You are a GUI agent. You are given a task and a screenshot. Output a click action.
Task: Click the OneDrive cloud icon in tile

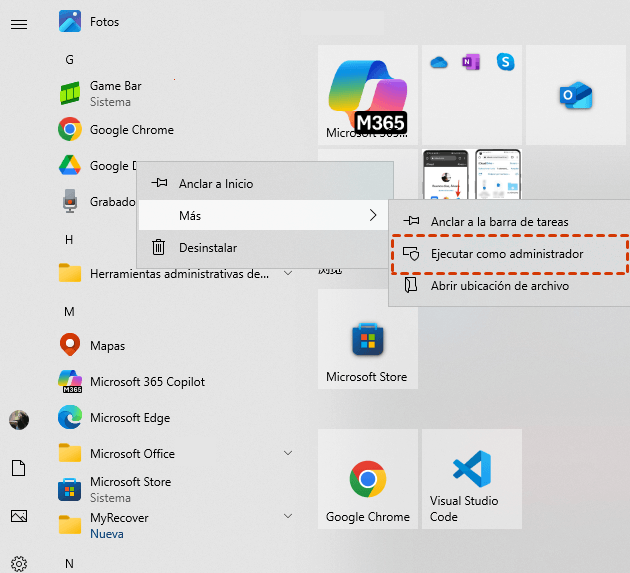pyautogui.click(x=438, y=62)
